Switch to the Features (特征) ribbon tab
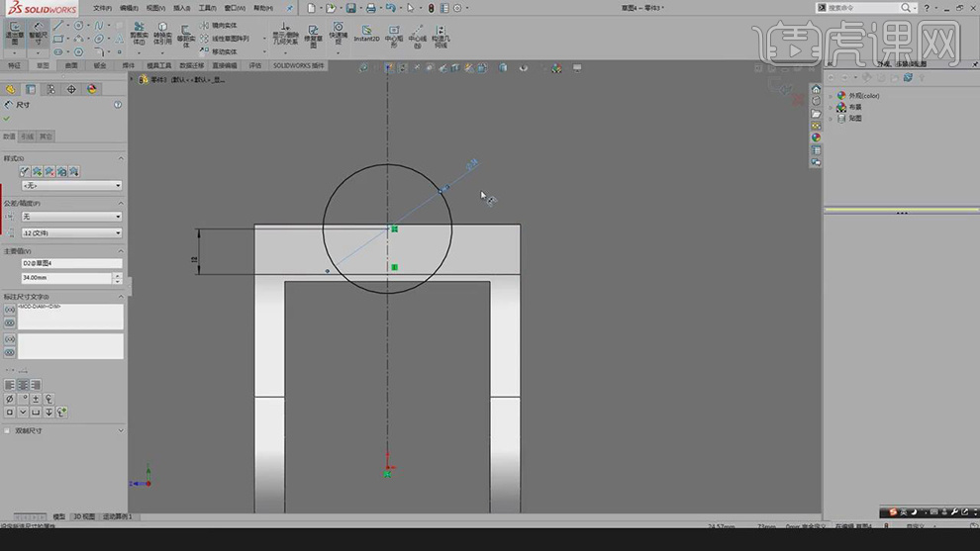The width and height of the screenshot is (980, 551). pos(15,65)
